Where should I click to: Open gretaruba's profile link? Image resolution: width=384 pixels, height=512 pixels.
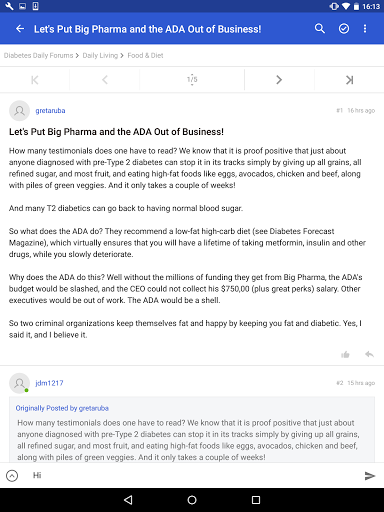click(50, 111)
